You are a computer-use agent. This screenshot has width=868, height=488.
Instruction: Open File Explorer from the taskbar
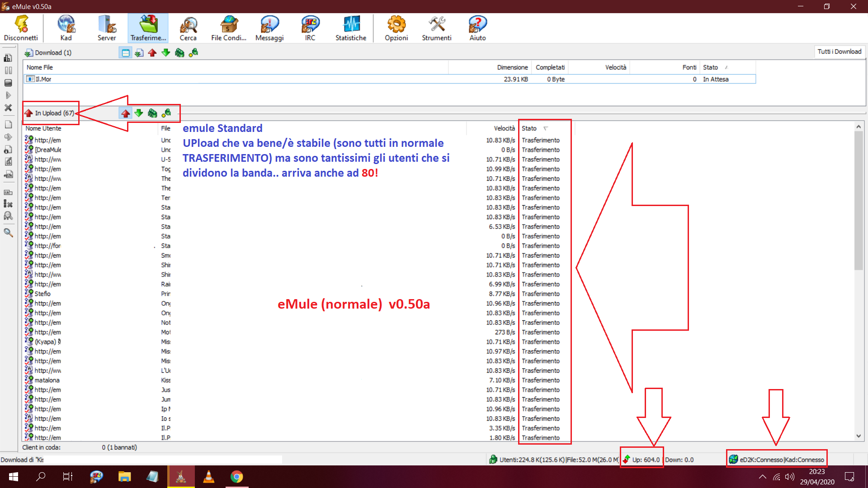tap(124, 477)
